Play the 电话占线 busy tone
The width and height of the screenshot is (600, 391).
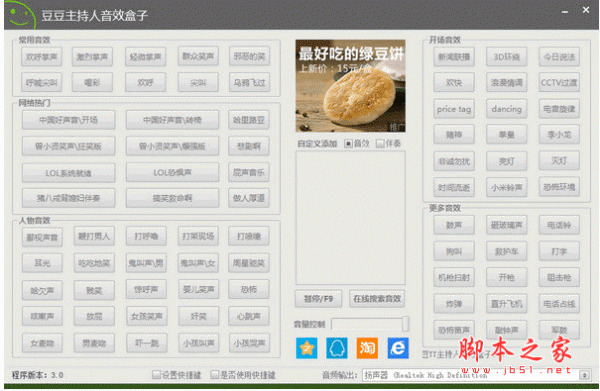(559, 304)
